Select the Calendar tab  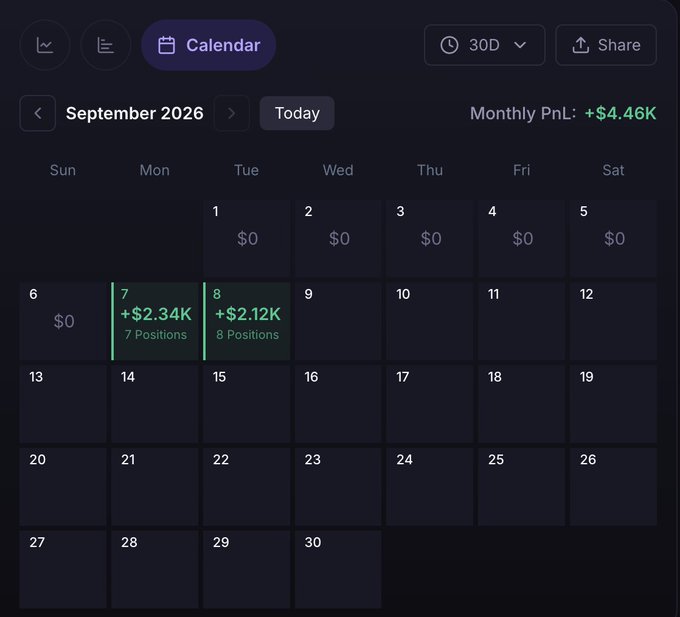coord(209,45)
